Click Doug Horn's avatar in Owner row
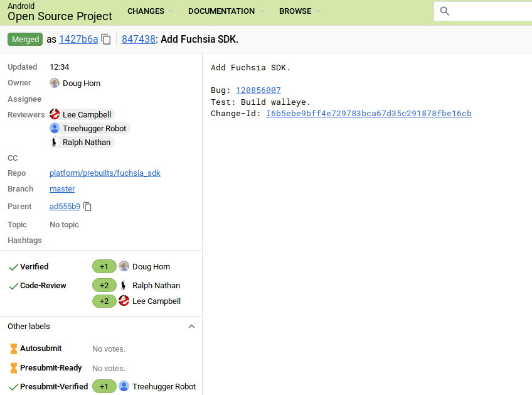This screenshot has height=395, width=532. click(x=55, y=83)
